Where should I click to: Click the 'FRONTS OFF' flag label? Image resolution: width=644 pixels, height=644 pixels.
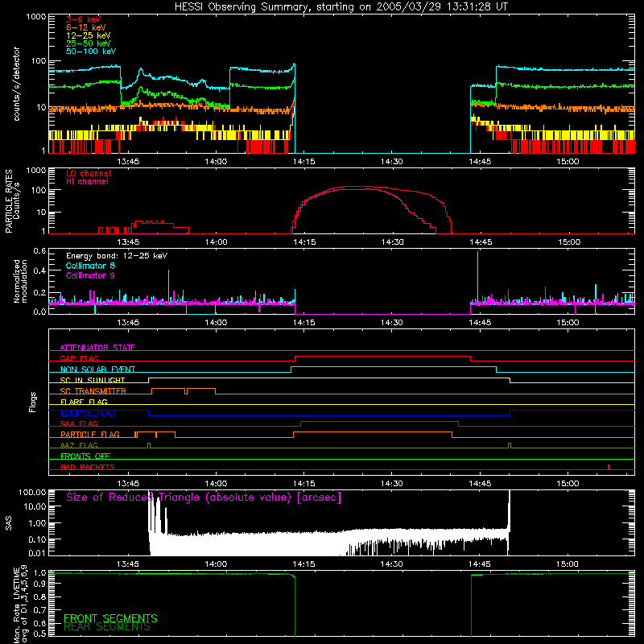tap(85, 456)
